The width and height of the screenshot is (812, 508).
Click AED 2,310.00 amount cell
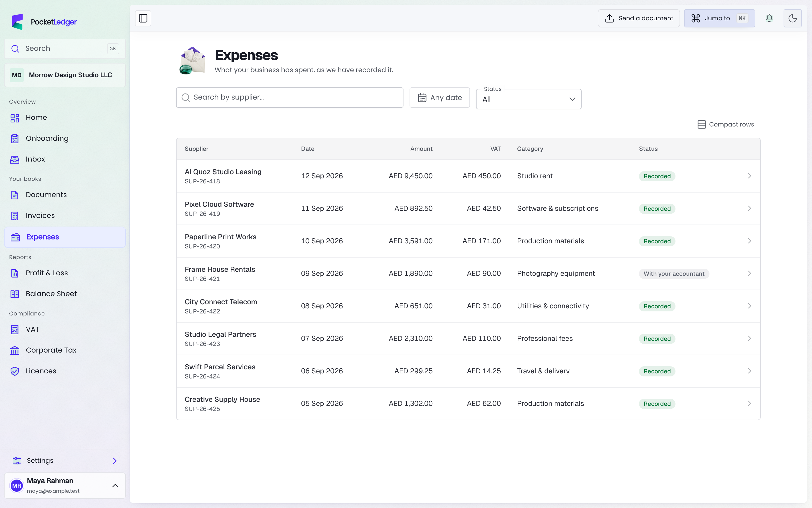tap(410, 339)
